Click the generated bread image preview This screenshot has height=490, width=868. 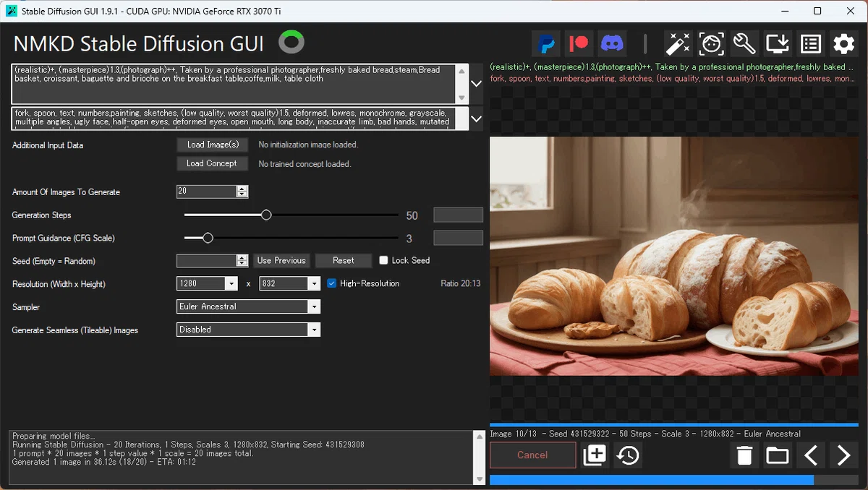pyautogui.click(x=674, y=256)
